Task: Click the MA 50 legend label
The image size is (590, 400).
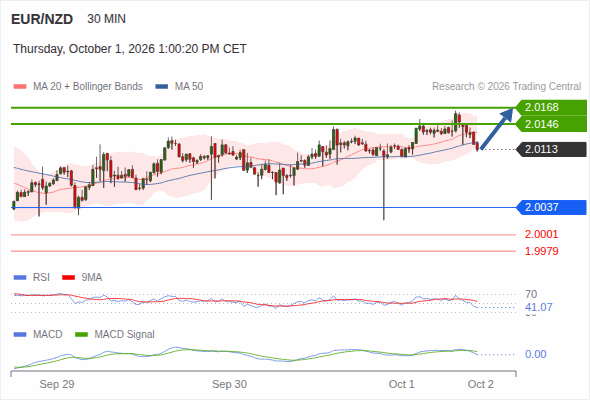Action: click(189, 87)
